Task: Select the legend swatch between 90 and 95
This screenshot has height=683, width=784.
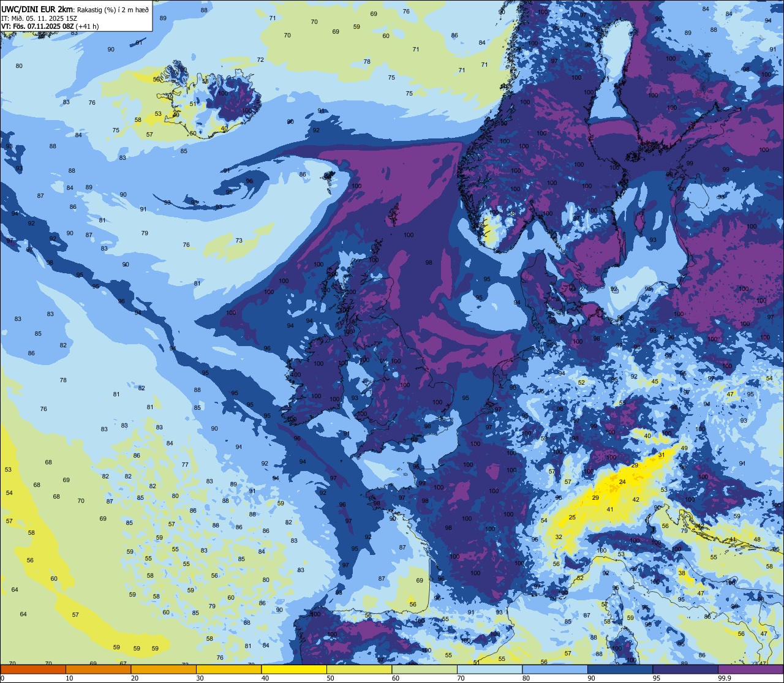Action: (x=620, y=669)
